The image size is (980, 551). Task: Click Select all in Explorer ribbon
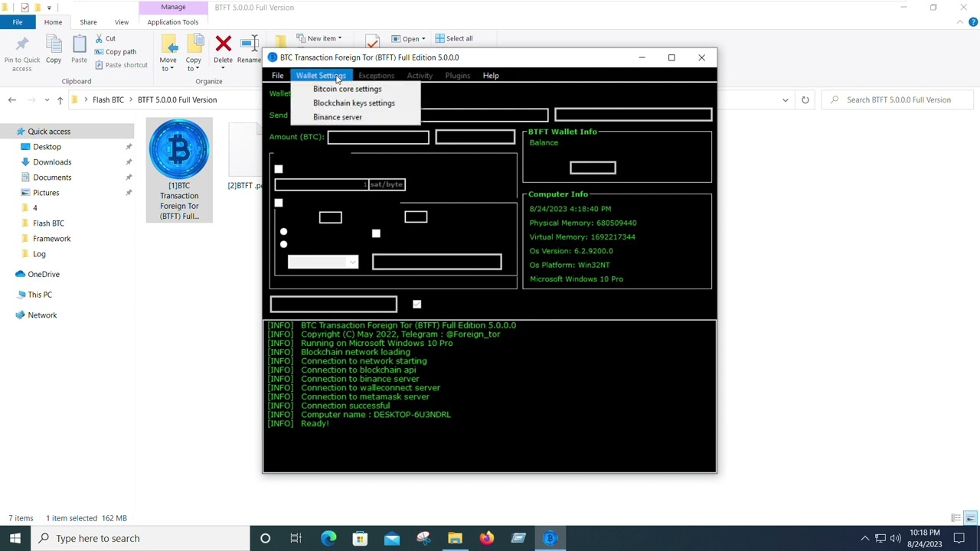454,38
